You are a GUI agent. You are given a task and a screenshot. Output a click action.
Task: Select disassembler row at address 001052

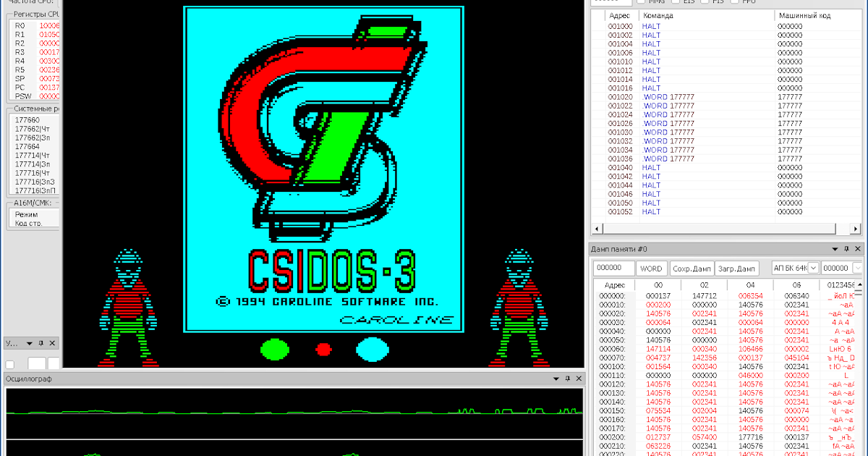click(726, 212)
